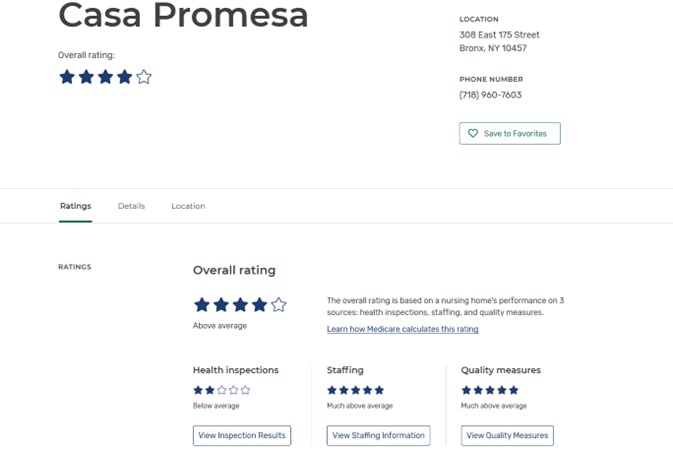This screenshot has height=451, width=673.
Task: Click the first star of header overall rating
Action: click(x=67, y=77)
